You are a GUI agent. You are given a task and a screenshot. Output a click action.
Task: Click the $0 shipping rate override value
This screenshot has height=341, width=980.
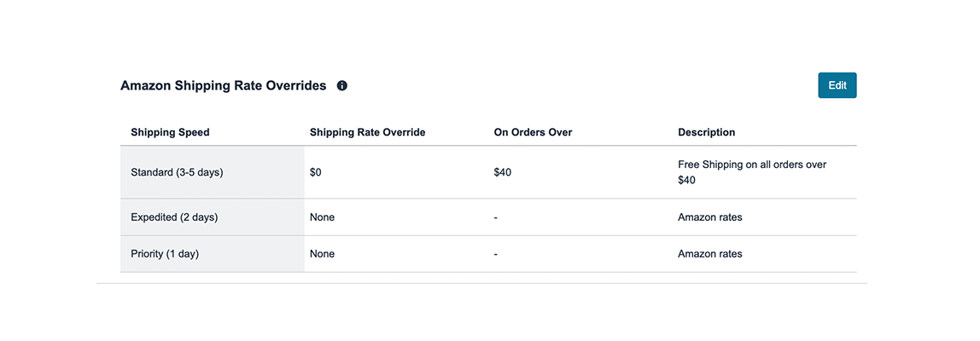coord(316,172)
